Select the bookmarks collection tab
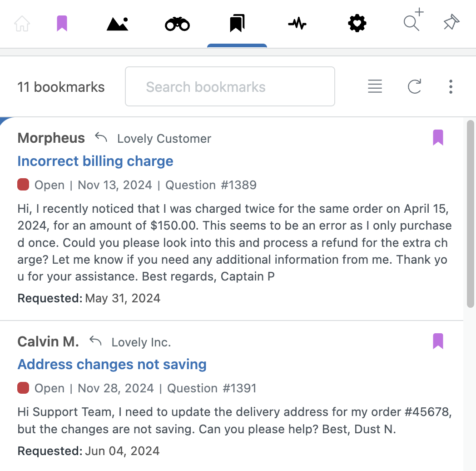The image size is (476, 471). point(237,23)
